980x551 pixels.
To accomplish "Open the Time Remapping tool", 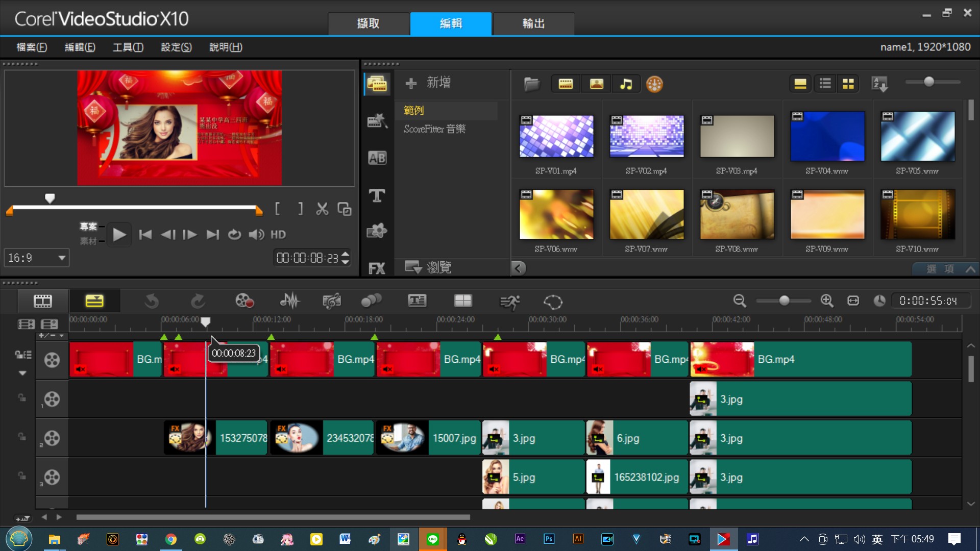I will point(509,302).
